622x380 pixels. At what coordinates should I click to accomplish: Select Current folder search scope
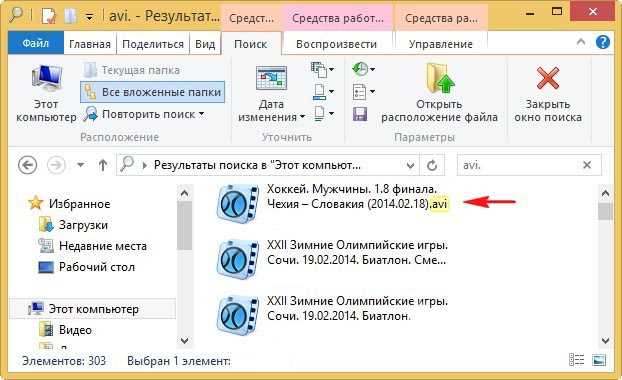coord(132,70)
